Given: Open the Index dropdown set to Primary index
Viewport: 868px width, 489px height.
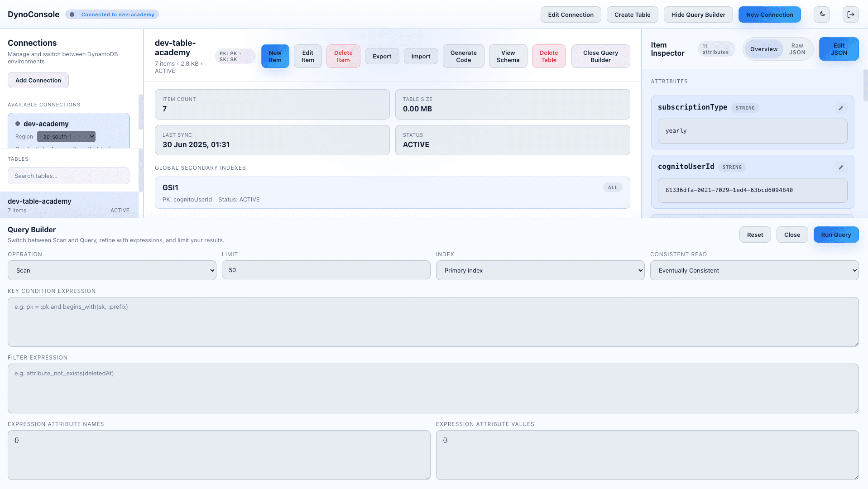Looking at the screenshot, I should (x=540, y=270).
